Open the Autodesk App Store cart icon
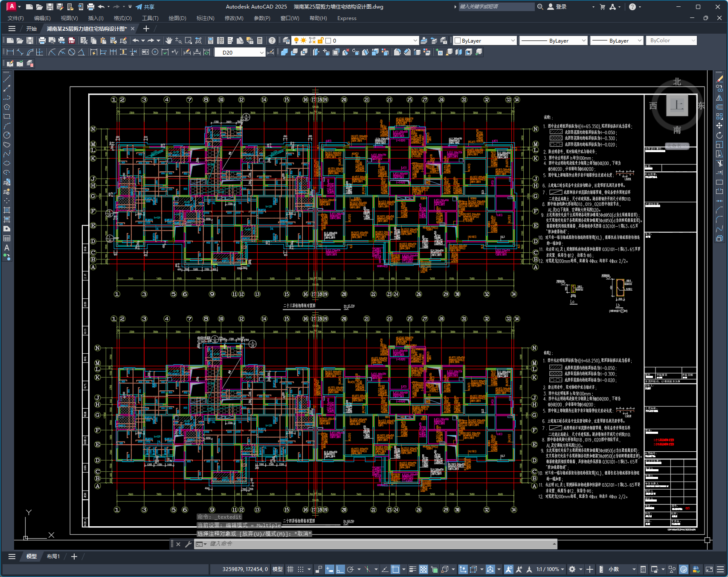The image size is (728, 577). coord(602,7)
